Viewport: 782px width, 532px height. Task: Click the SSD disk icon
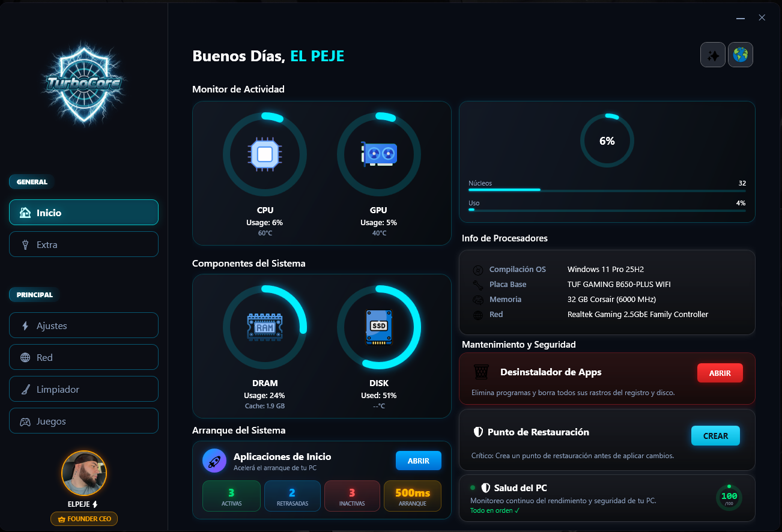point(378,327)
